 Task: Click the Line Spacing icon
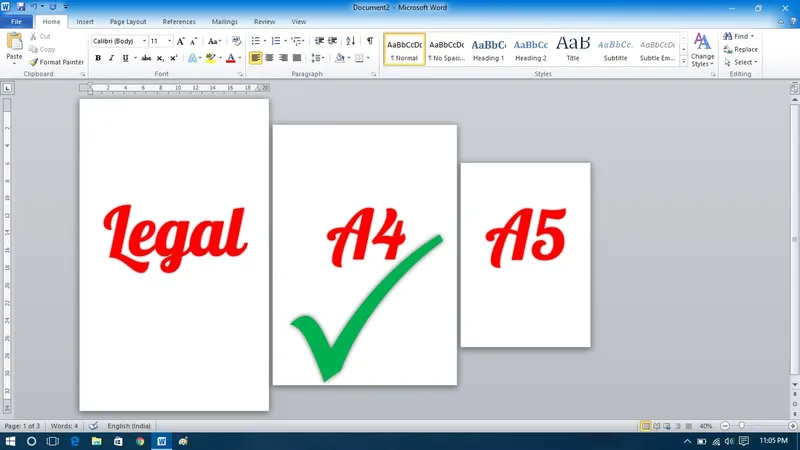point(316,58)
